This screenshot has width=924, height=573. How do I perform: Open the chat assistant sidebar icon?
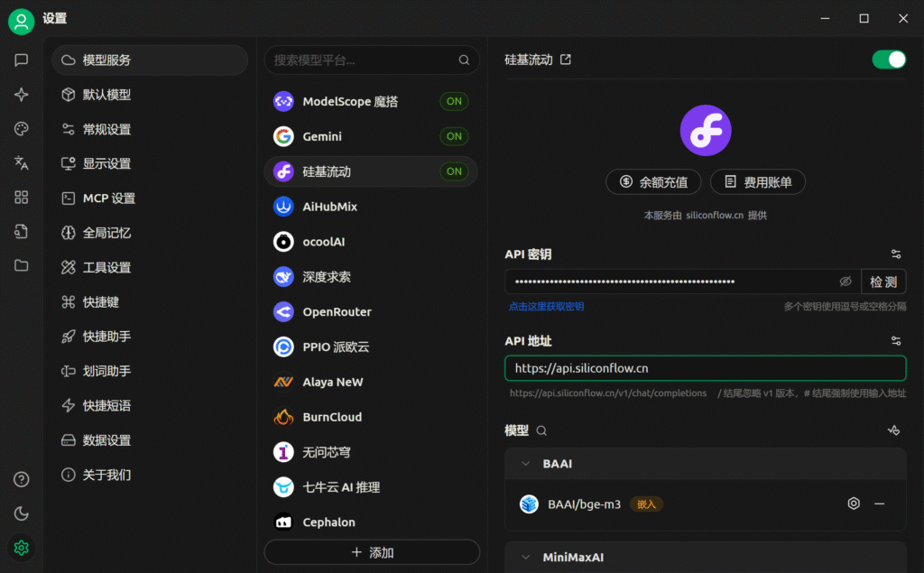pyautogui.click(x=22, y=60)
